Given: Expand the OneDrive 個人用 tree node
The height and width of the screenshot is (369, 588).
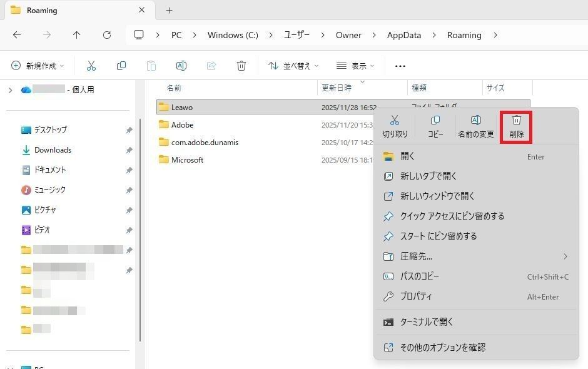Looking at the screenshot, I should coord(10,90).
